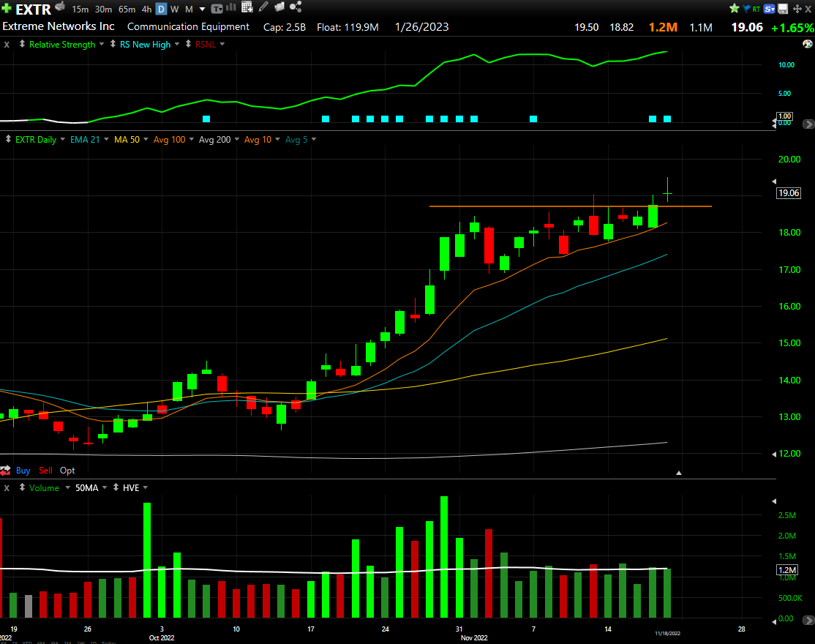Click reorder arrows beside Relative Strength
This screenshot has width=815, height=644.
22,44
